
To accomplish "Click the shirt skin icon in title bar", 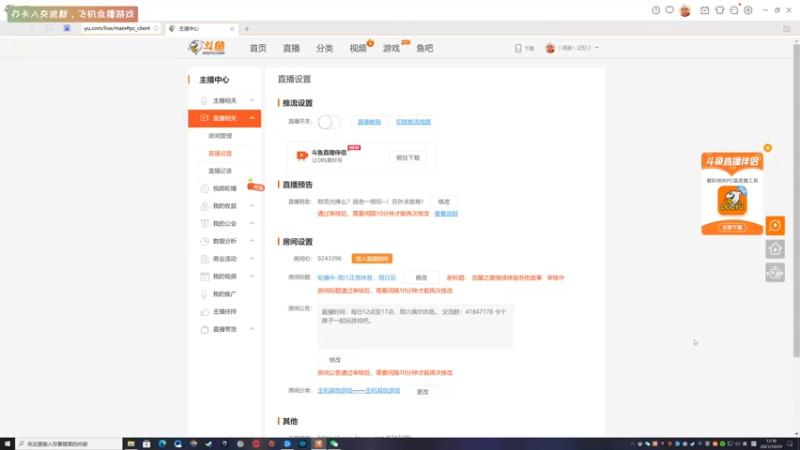I will coord(719,10).
